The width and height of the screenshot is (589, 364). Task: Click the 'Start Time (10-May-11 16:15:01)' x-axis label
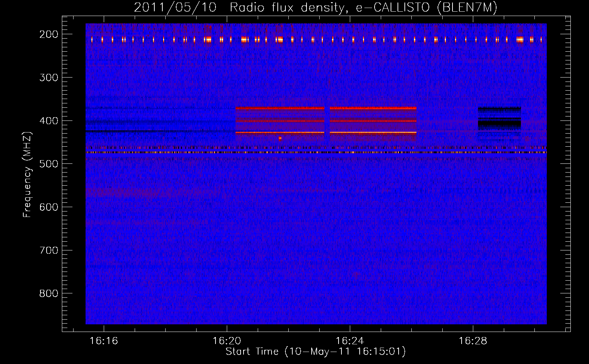(x=316, y=352)
